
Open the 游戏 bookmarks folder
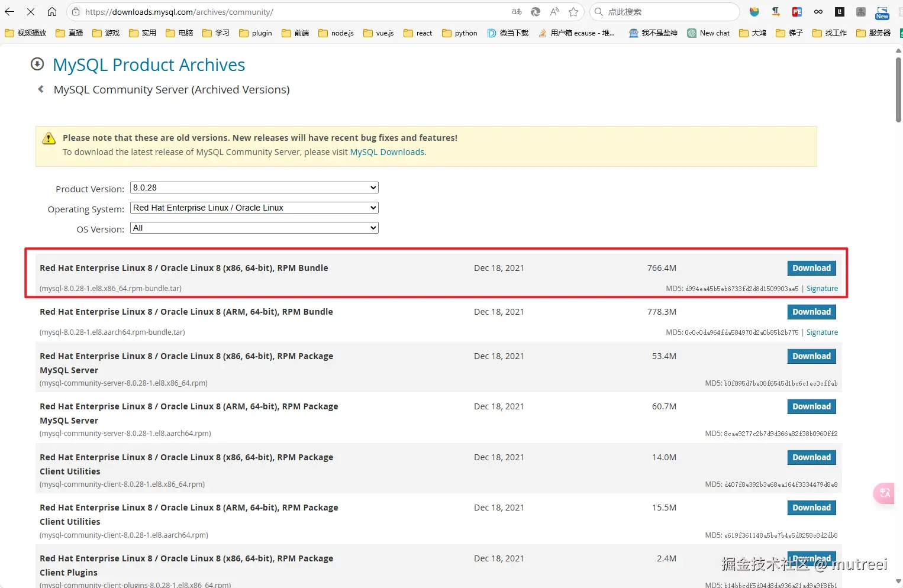[106, 33]
